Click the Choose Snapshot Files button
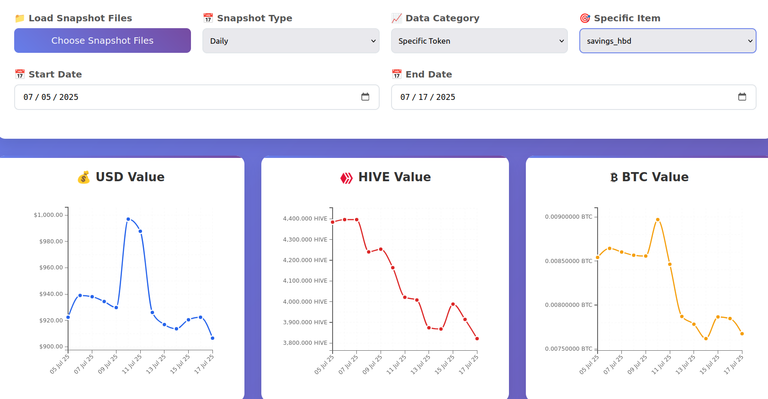The image size is (768, 399). pyautogui.click(x=102, y=41)
